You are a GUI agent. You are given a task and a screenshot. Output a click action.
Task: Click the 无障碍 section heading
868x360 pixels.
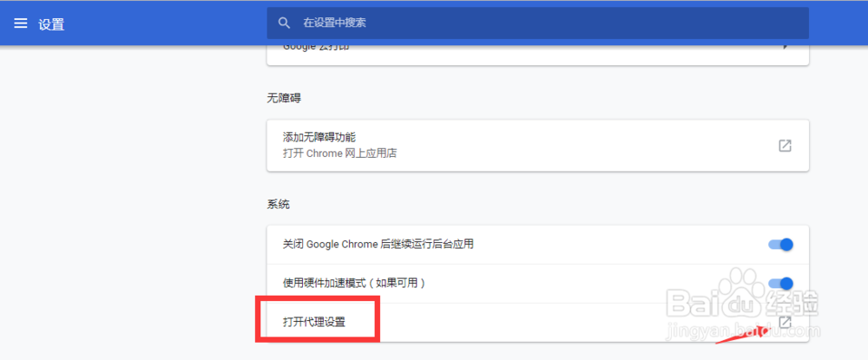point(284,98)
